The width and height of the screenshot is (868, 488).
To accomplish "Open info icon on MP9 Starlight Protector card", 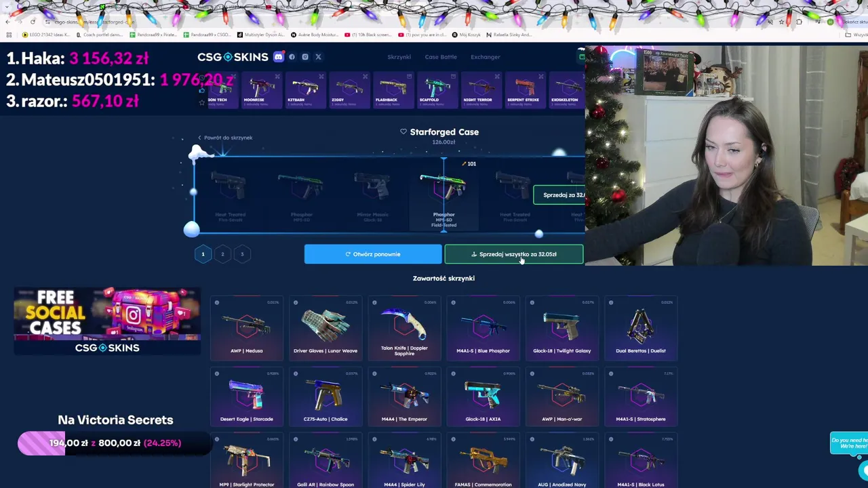I will (x=217, y=439).
